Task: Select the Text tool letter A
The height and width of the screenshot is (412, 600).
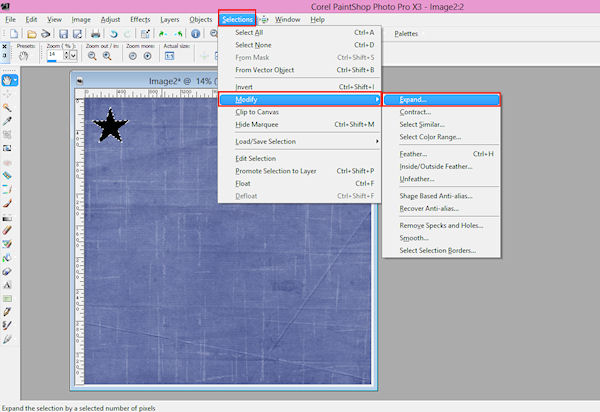Action: [7, 285]
